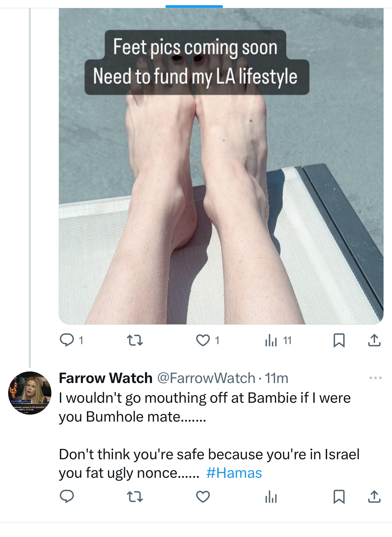Screen dimensions: 392x537
Task: View analytics for Farrow Watch's tweet
Action: [x=271, y=497]
